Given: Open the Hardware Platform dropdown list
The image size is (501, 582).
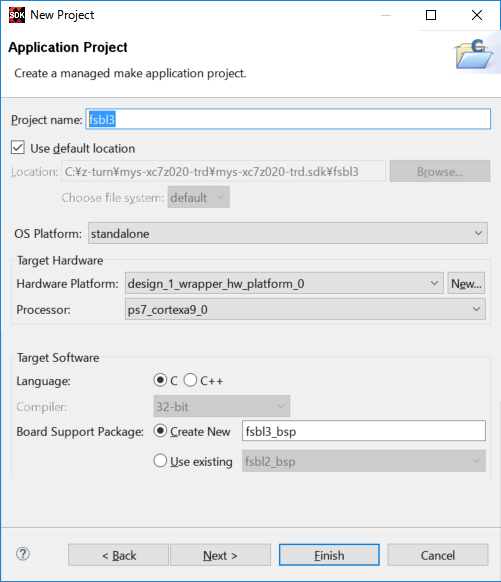Looking at the screenshot, I should coord(284,284).
